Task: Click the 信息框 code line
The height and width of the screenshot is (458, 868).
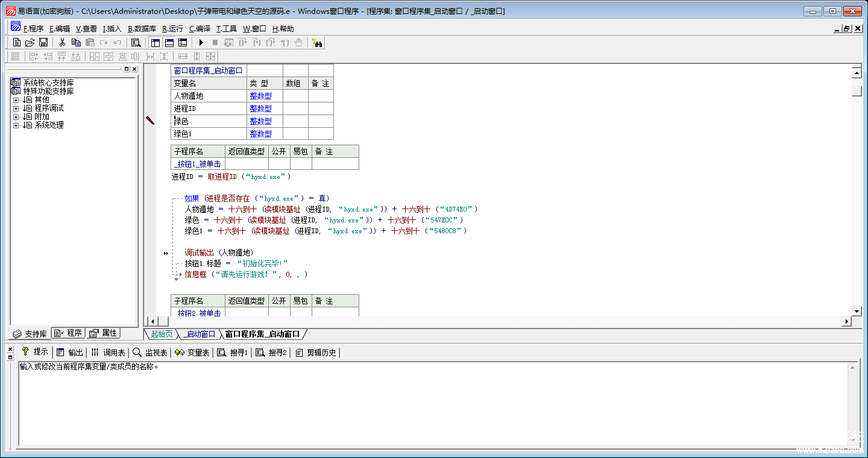Action: 246,274
